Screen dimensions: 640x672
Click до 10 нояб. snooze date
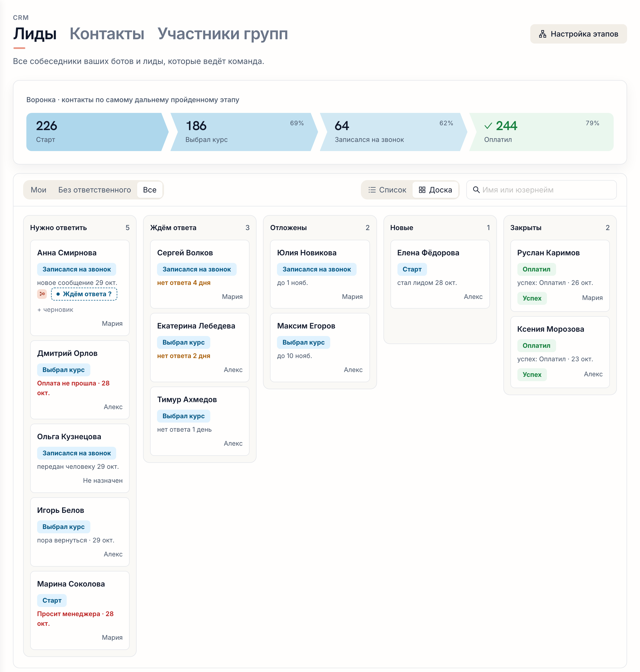coord(294,356)
